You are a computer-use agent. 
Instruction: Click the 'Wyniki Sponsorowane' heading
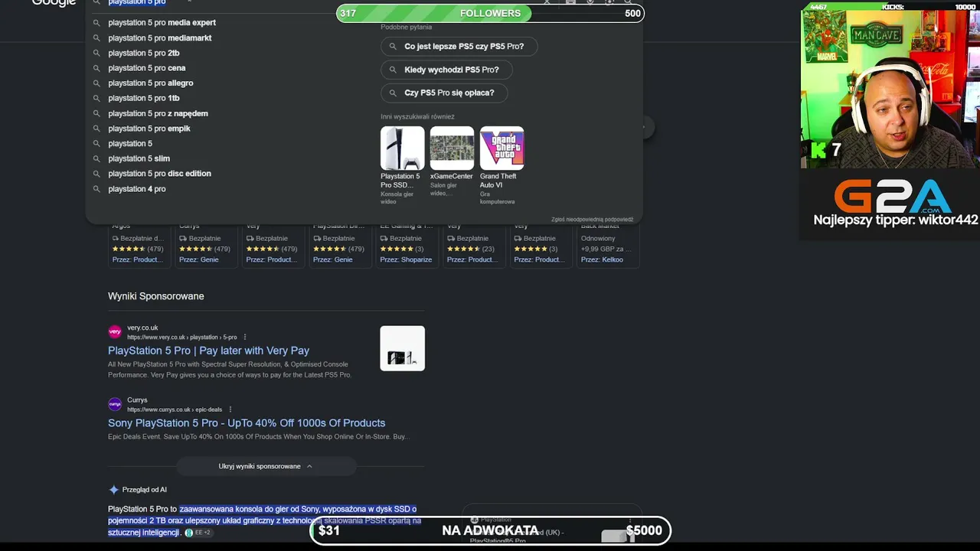point(156,296)
